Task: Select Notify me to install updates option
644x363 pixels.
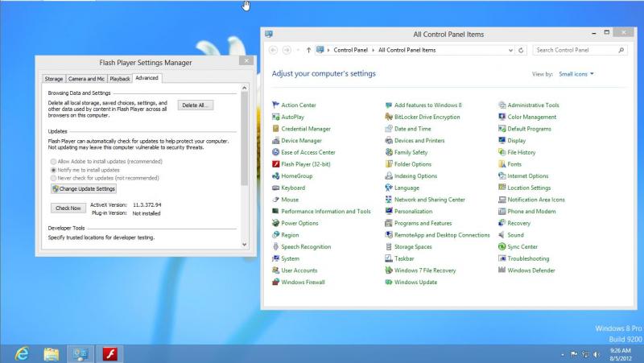Action: tap(53, 170)
